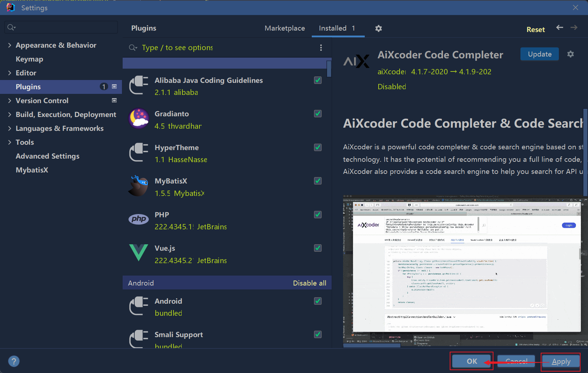
Task: Click the plugin search magnifier icon
Action: pos(133,48)
